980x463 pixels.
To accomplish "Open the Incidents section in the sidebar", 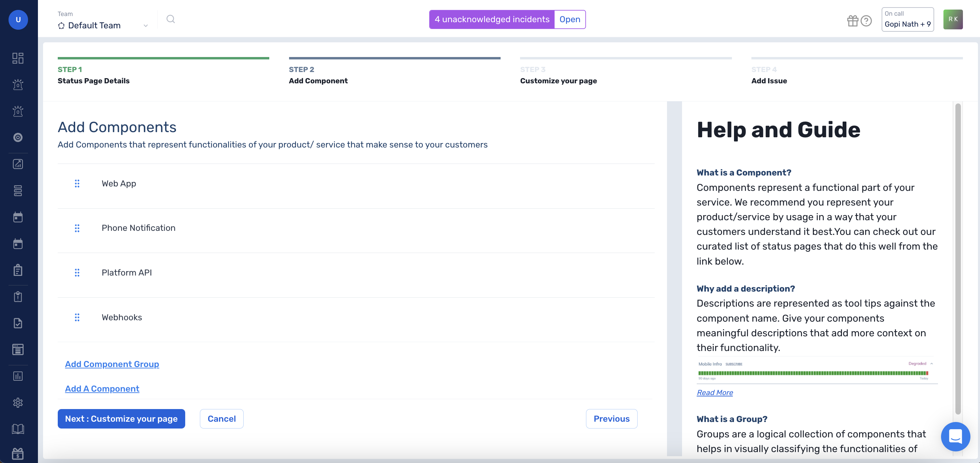I will [18, 84].
